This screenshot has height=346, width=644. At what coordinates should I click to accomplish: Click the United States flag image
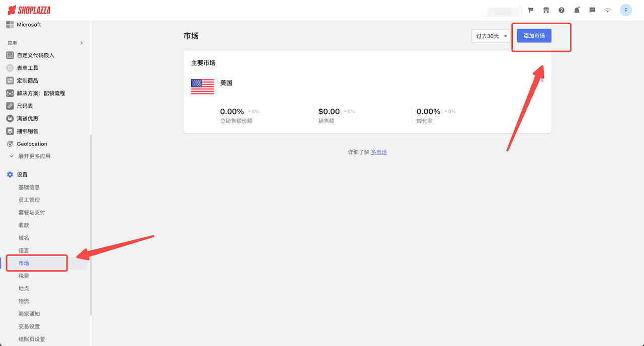point(202,86)
